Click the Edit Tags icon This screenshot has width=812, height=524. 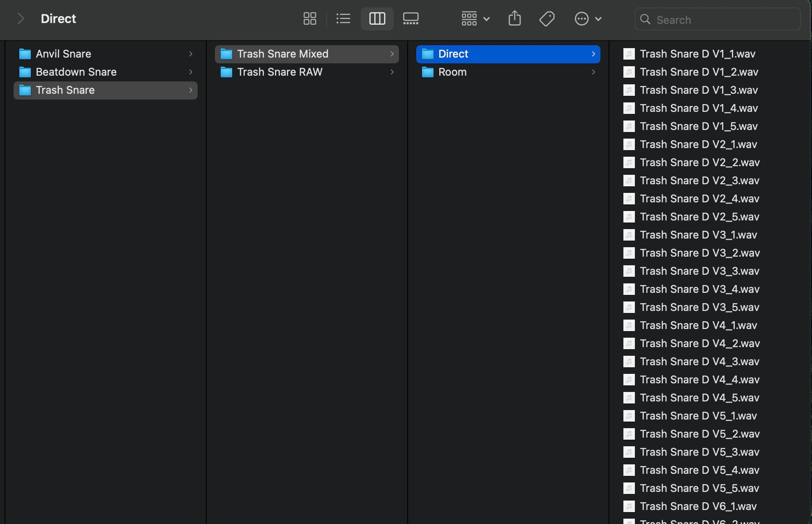coord(547,19)
